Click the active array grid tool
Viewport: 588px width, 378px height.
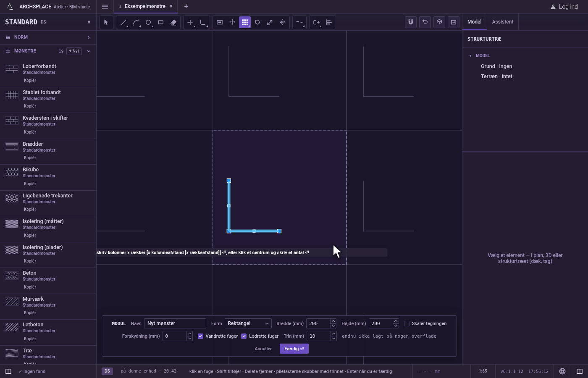[245, 22]
